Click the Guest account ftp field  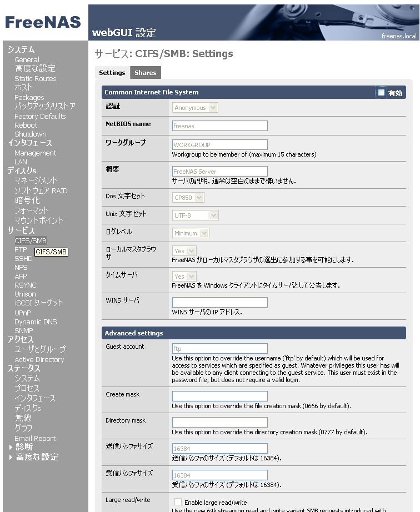pyautogui.click(x=220, y=348)
